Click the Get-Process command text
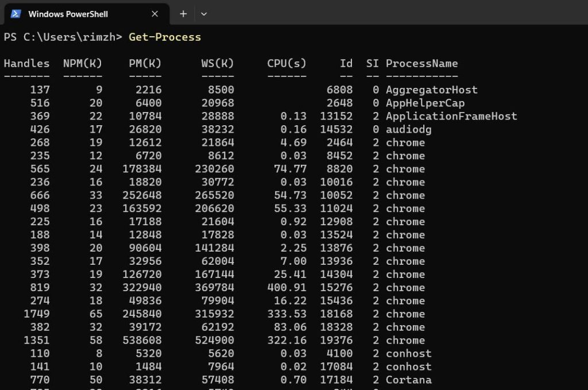Image resolution: width=588 pixels, height=390 pixels. (x=165, y=37)
